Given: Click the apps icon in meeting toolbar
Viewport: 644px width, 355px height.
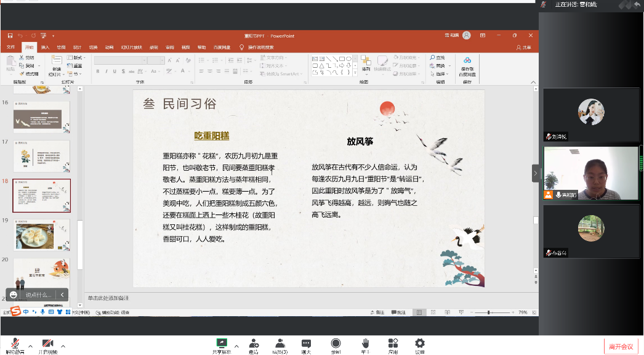Looking at the screenshot, I should pyautogui.click(x=393, y=343).
